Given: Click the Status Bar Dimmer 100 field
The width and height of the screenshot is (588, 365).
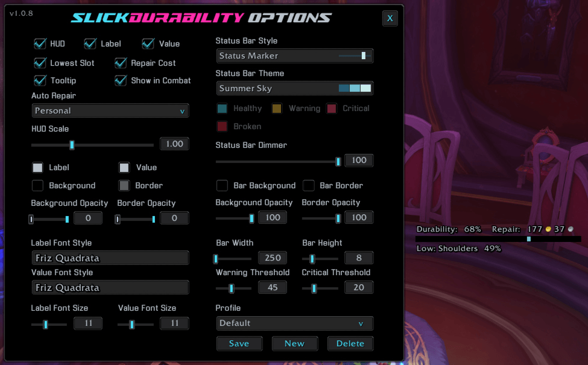Looking at the screenshot, I should [x=359, y=160].
